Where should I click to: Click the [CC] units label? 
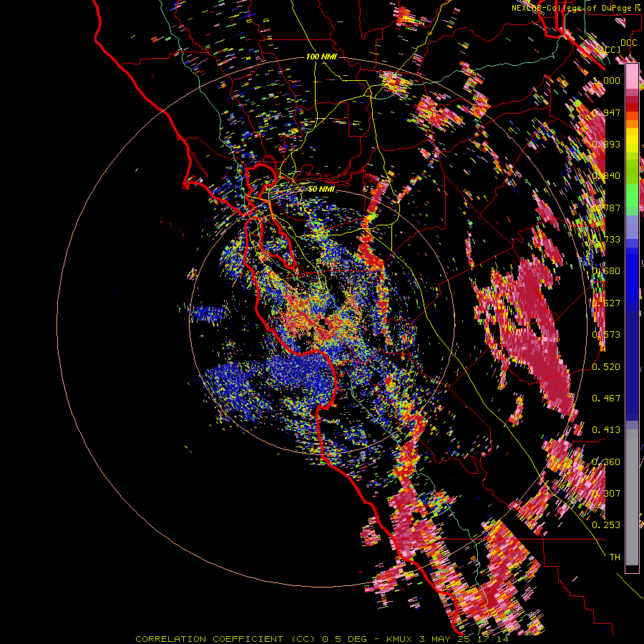click(611, 50)
